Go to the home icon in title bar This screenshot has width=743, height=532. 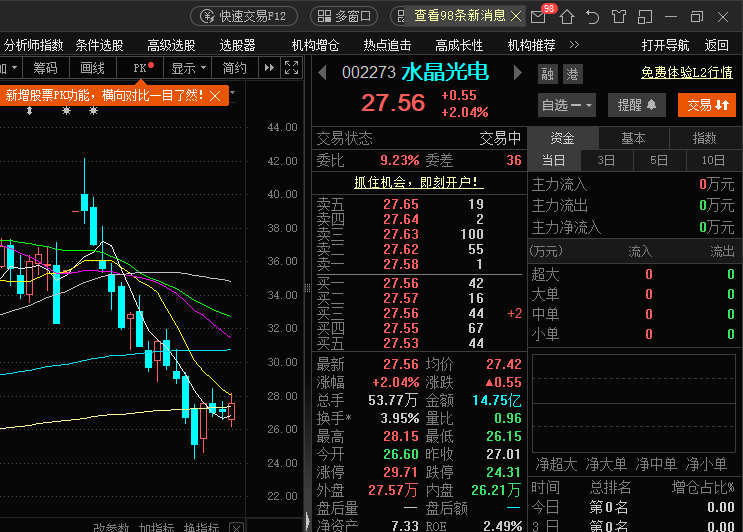point(567,17)
